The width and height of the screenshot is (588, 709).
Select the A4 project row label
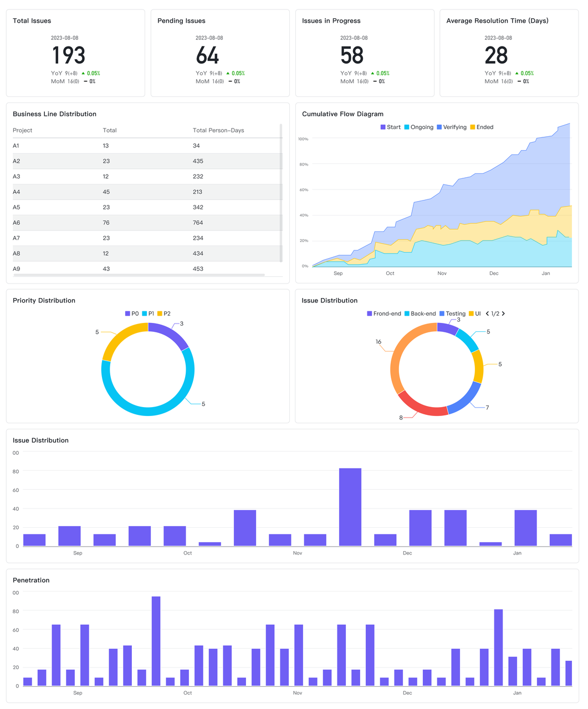(16, 192)
